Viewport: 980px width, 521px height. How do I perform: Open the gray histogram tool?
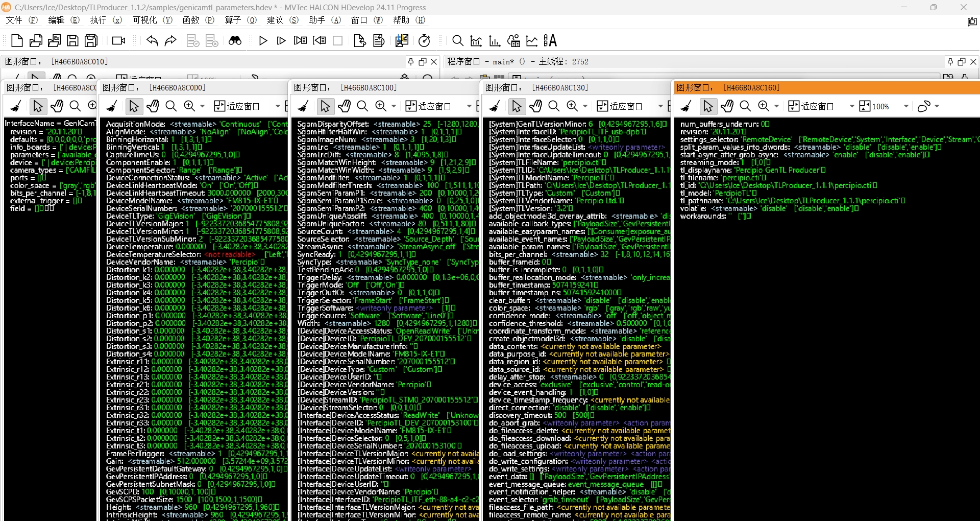coord(476,41)
